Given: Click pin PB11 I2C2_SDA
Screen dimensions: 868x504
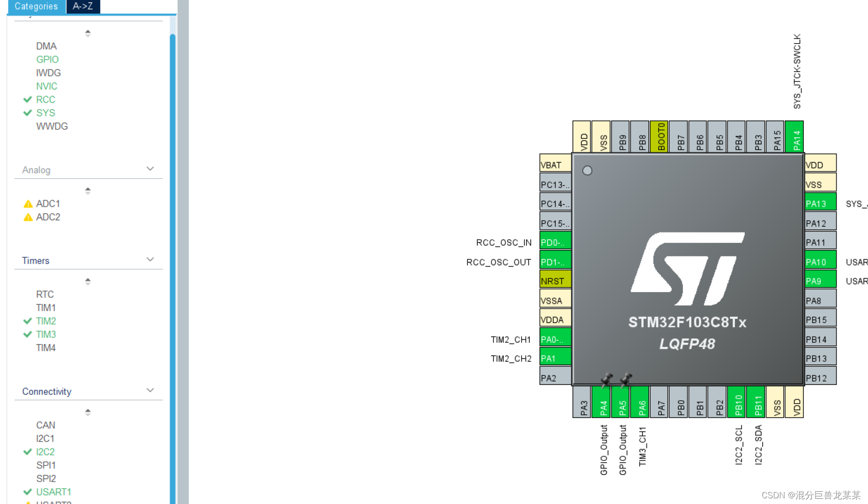Looking at the screenshot, I should pos(756,402).
